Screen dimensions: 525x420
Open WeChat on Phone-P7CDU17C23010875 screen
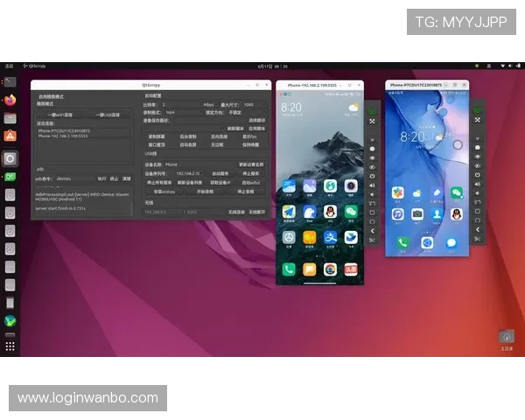[457, 192]
